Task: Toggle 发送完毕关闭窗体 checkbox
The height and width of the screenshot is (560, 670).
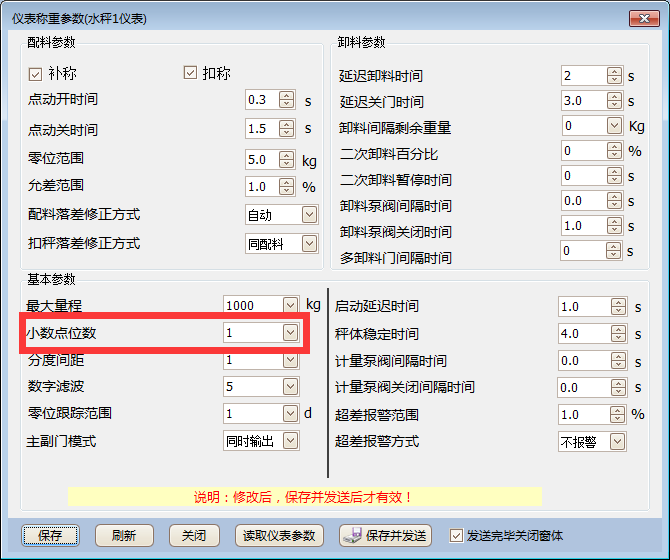Action: (x=456, y=535)
